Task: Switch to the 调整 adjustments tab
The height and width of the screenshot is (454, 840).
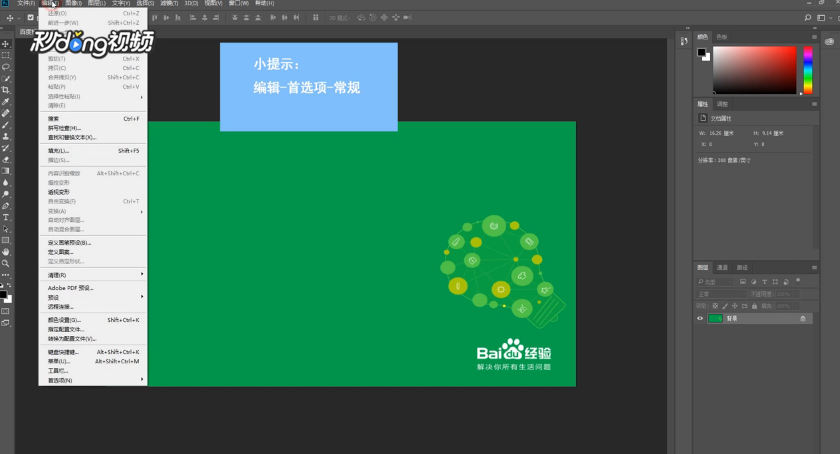Action: (x=722, y=104)
